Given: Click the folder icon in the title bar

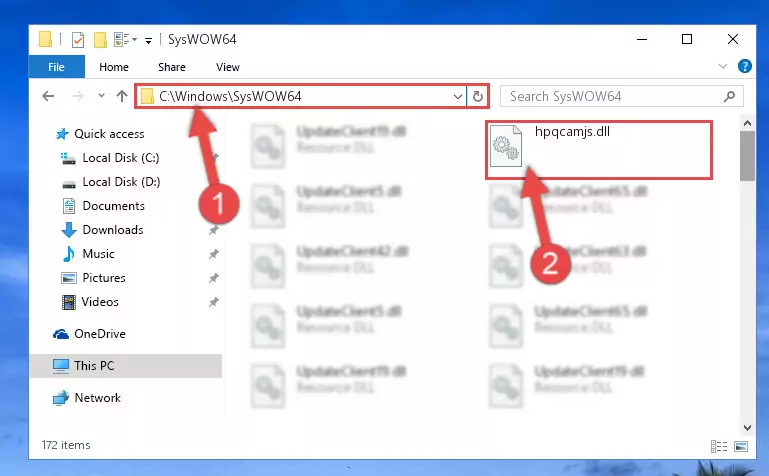Looking at the screenshot, I should pos(45,39).
